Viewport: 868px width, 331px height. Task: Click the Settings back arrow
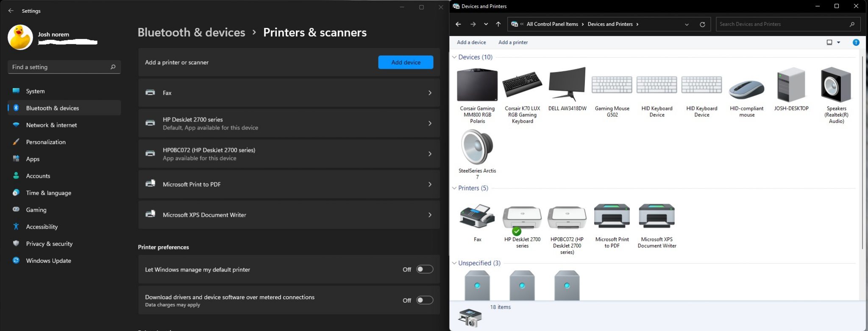point(11,11)
